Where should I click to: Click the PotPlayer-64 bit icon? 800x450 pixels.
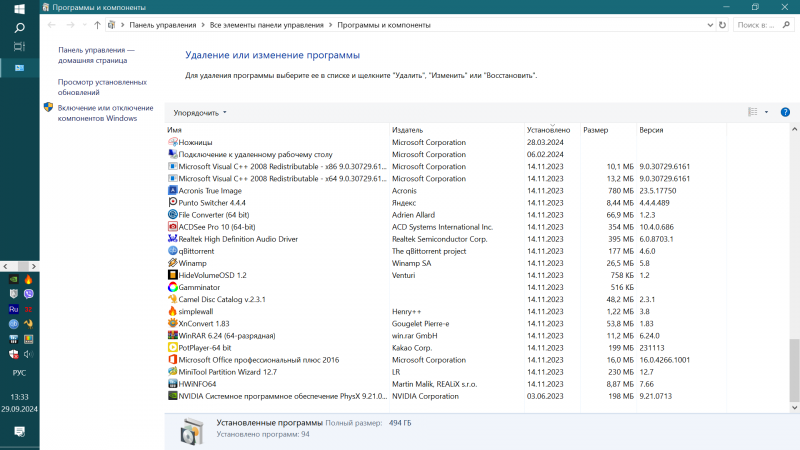(172, 347)
